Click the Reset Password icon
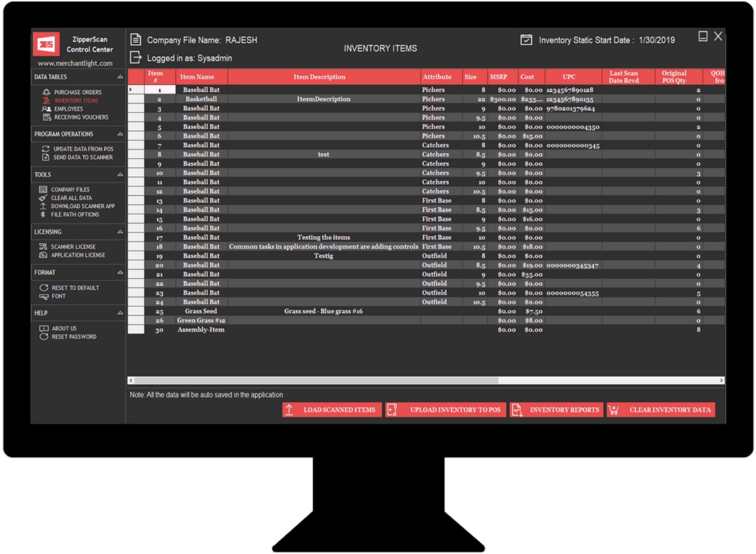This screenshot has width=756, height=554. 44,337
